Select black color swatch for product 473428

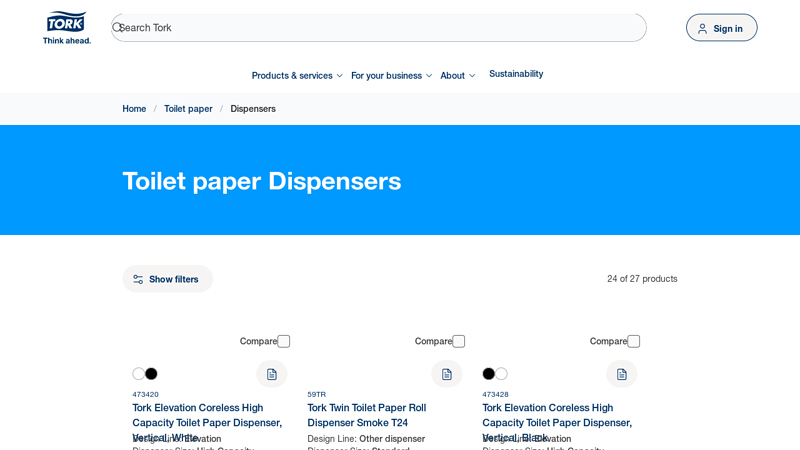coord(488,373)
